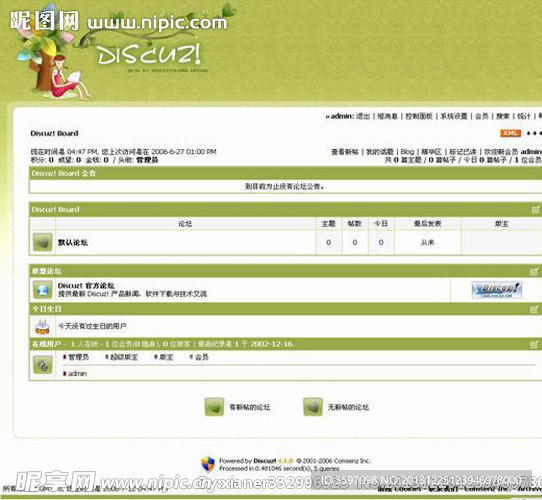Open the 统计 statistics link

[524, 116]
